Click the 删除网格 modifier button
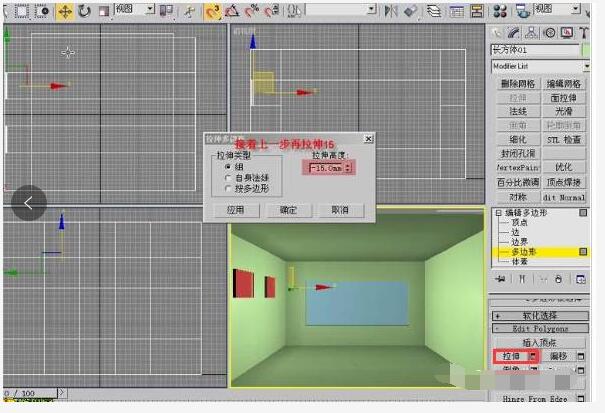The height and width of the screenshot is (413, 605). pyautogui.click(x=518, y=84)
